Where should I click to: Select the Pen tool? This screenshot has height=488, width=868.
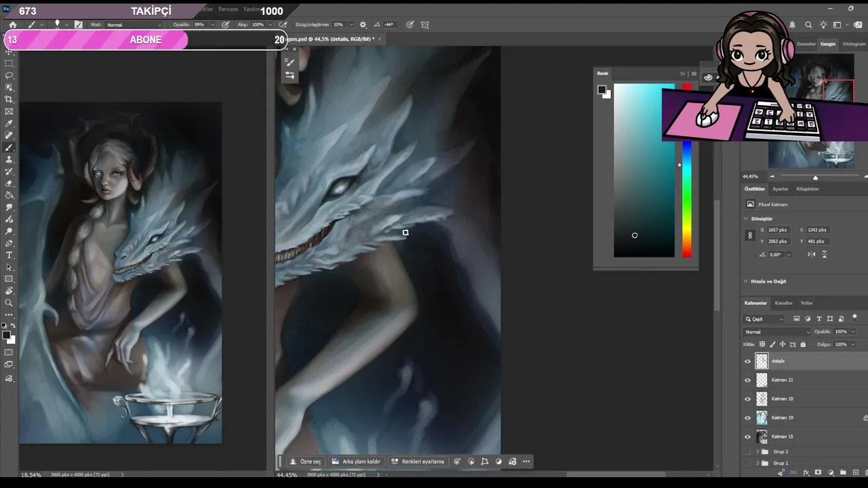[x=9, y=243]
